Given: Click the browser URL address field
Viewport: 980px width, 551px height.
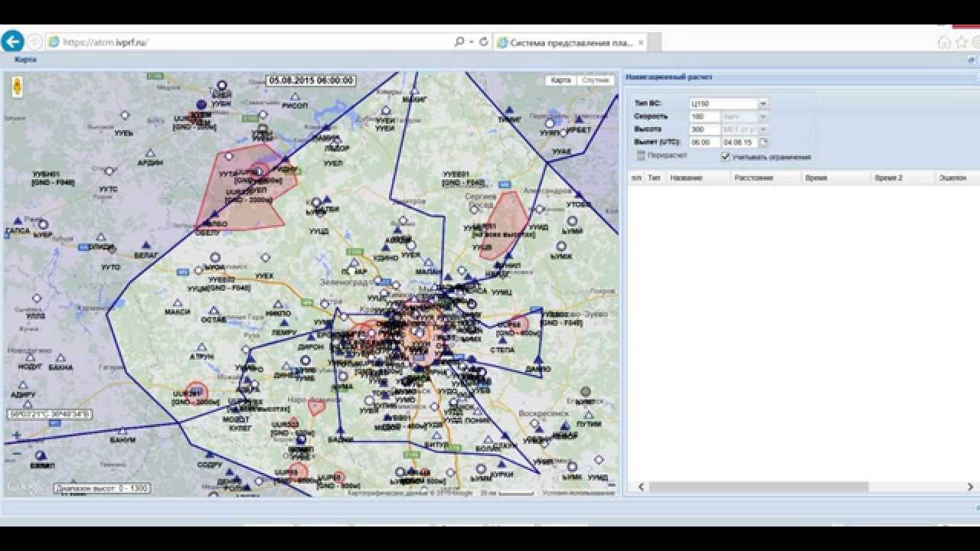Looking at the screenshot, I should tap(249, 43).
